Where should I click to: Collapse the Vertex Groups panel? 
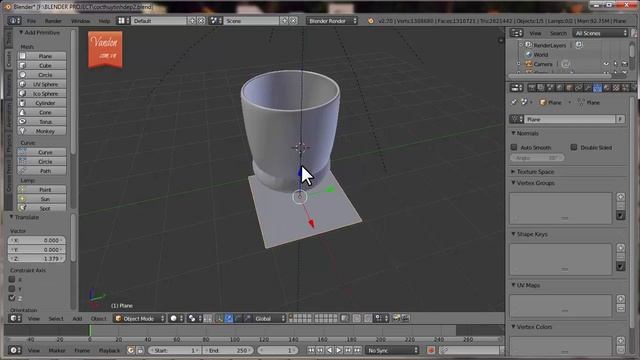point(513,183)
